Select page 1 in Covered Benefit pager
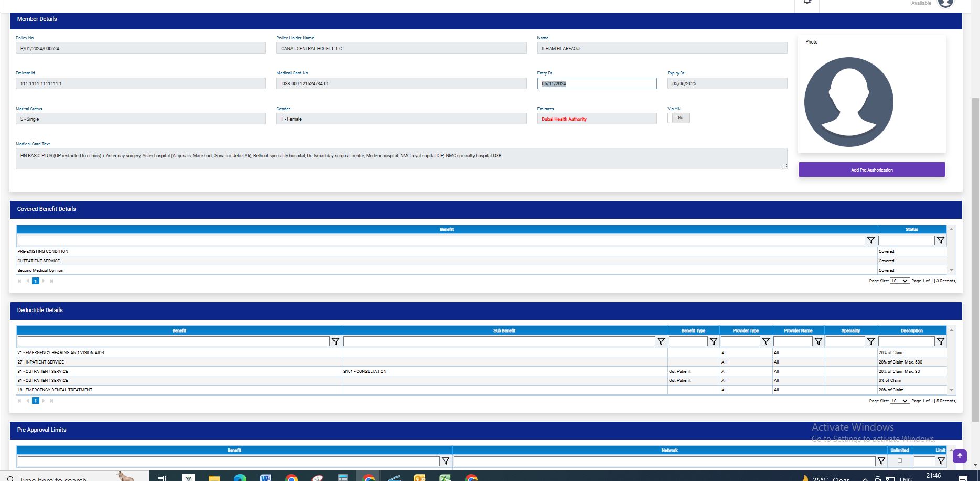This screenshot has width=980, height=481. tap(36, 281)
